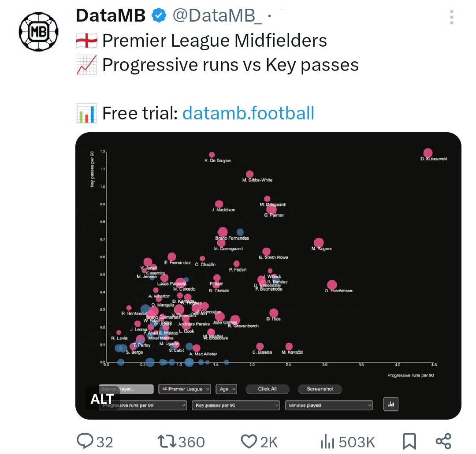Retweet this DataMB post

click(167, 442)
